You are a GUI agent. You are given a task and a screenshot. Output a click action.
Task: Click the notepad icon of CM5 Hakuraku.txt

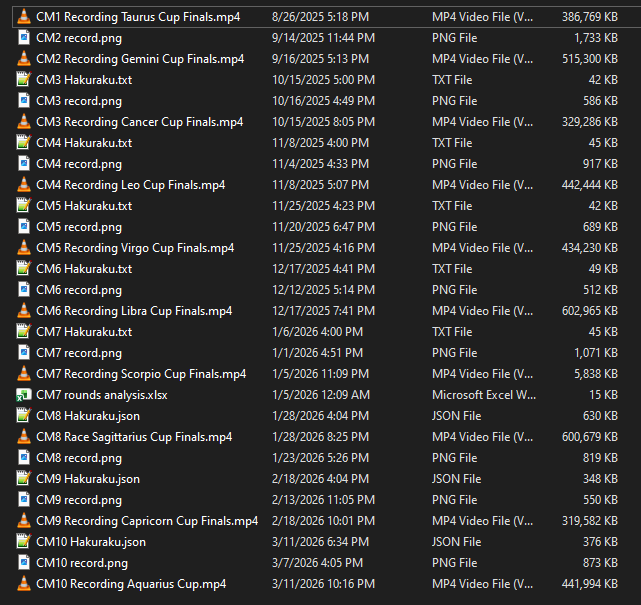(x=24, y=206)
